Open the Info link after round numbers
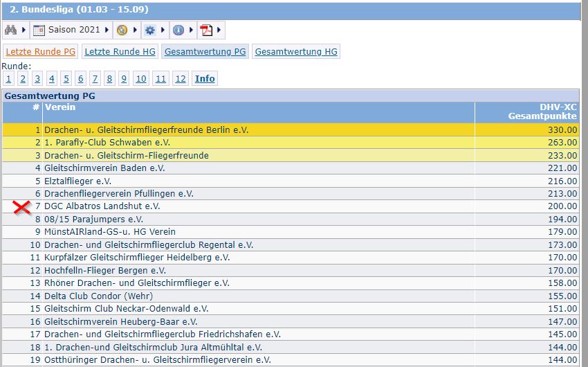Screen dimensions: 588x367 pos(205,79)
